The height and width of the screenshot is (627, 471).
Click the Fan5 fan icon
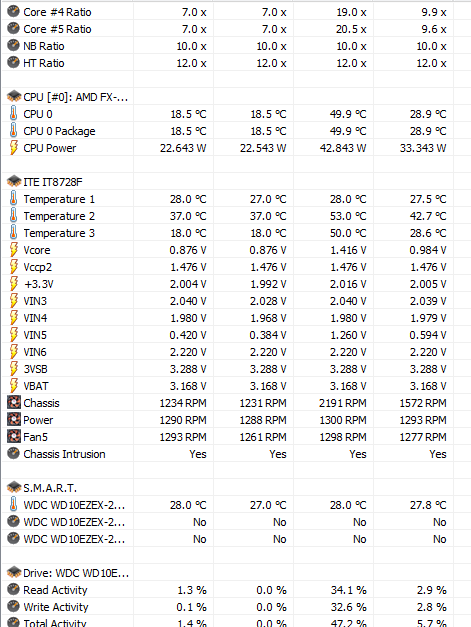coord(14,437)
